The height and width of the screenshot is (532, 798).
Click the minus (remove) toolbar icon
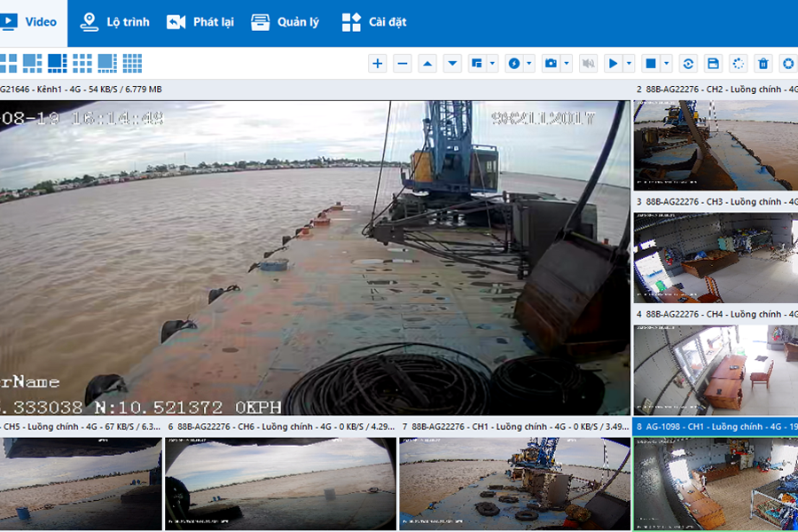(x=403, y=64)
